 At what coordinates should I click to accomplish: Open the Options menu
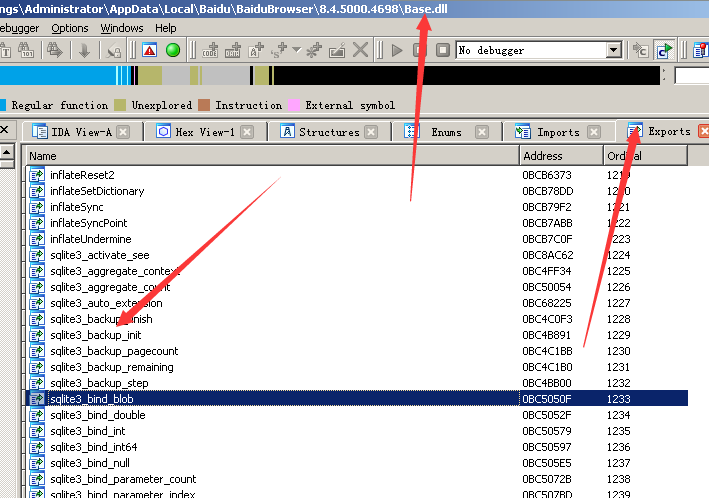click(x=70, y=28)
